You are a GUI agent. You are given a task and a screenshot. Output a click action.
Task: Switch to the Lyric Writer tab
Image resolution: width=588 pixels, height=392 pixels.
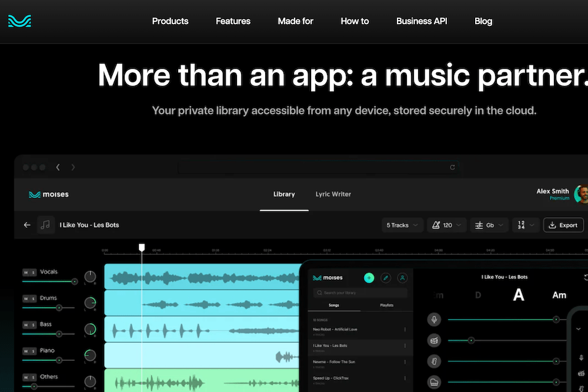pyautogui.click(x=333, y=194)
